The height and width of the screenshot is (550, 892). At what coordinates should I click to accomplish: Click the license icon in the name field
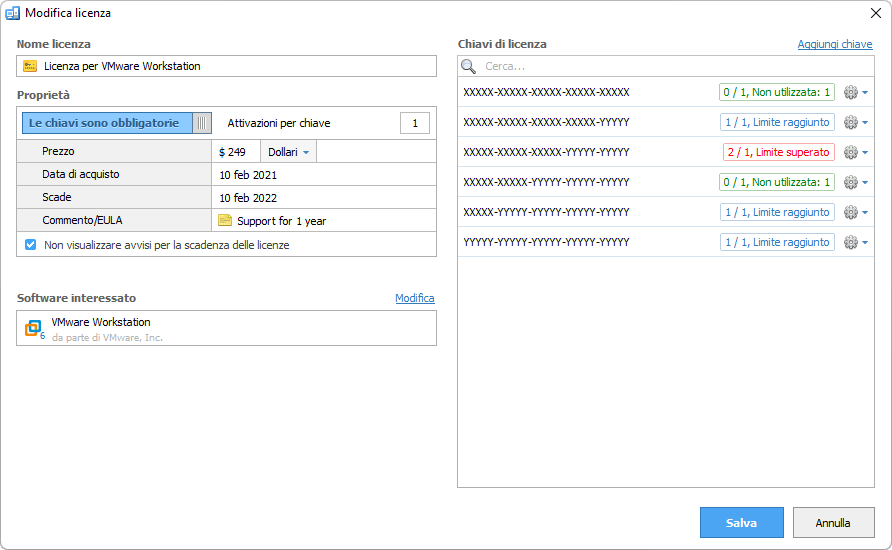(30, 66)
